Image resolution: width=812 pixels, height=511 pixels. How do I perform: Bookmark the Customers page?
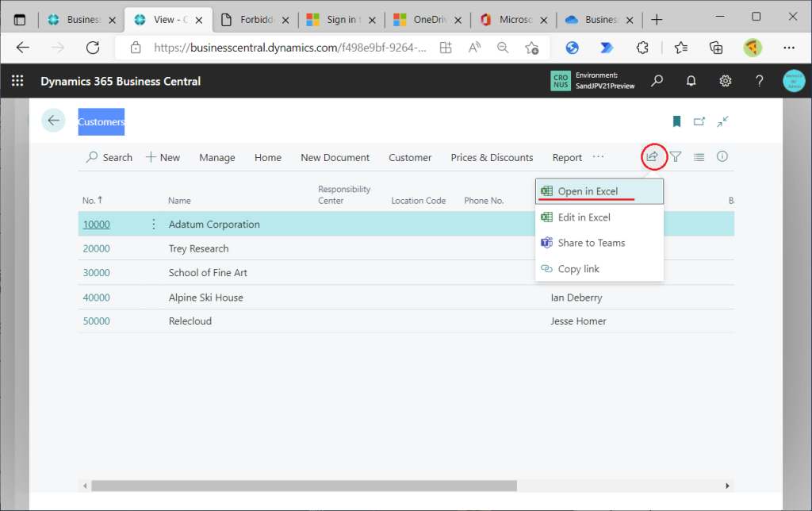point(676,121)
